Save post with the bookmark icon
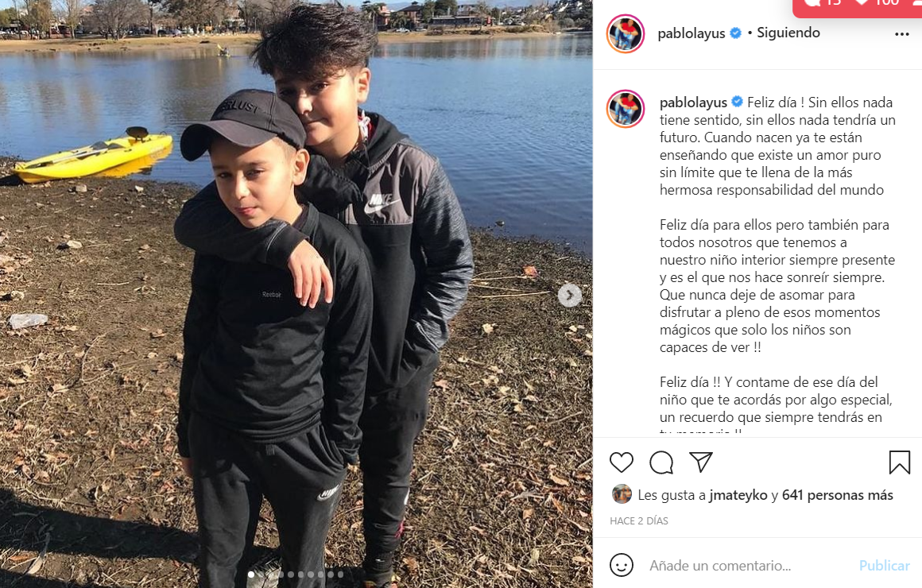The image size is (922, 588). (x=900, y=462)
